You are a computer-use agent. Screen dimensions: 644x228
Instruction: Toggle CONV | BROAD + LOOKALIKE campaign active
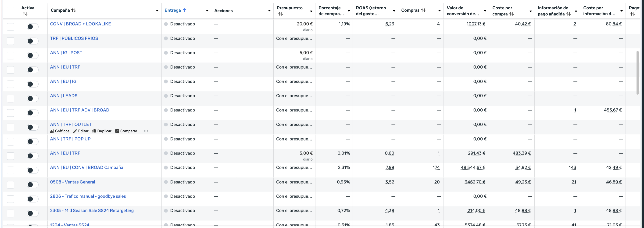click(32, 26)
